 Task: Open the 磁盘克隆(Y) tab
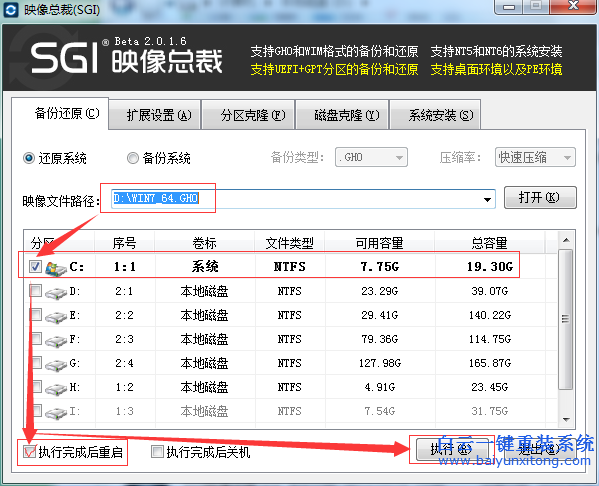(342, 115)
